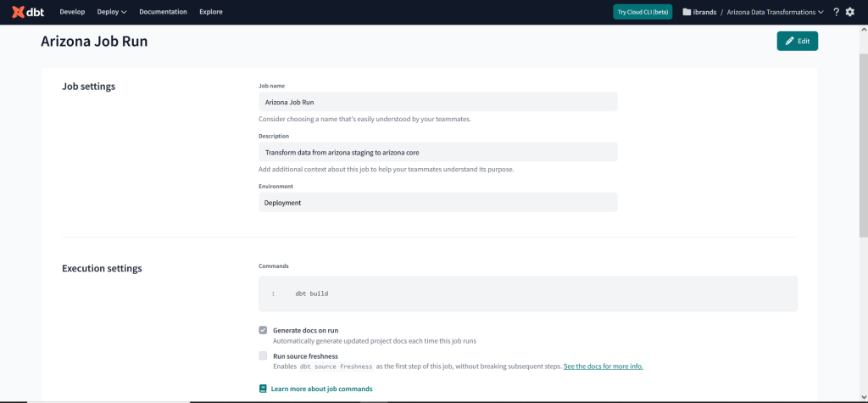Click the Job name input field
Screen dimensions: 868x403
coord(437,102)
